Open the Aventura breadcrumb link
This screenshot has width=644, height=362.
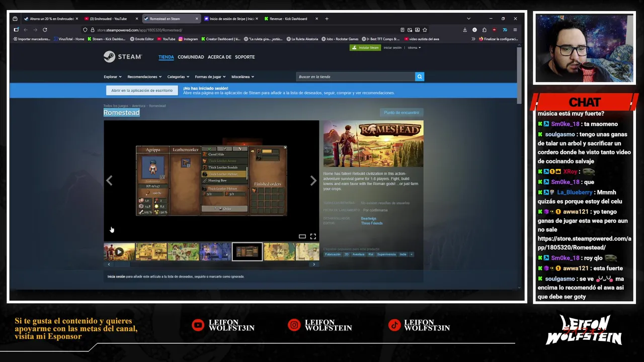pyautogui.click(x=138, y=106)
